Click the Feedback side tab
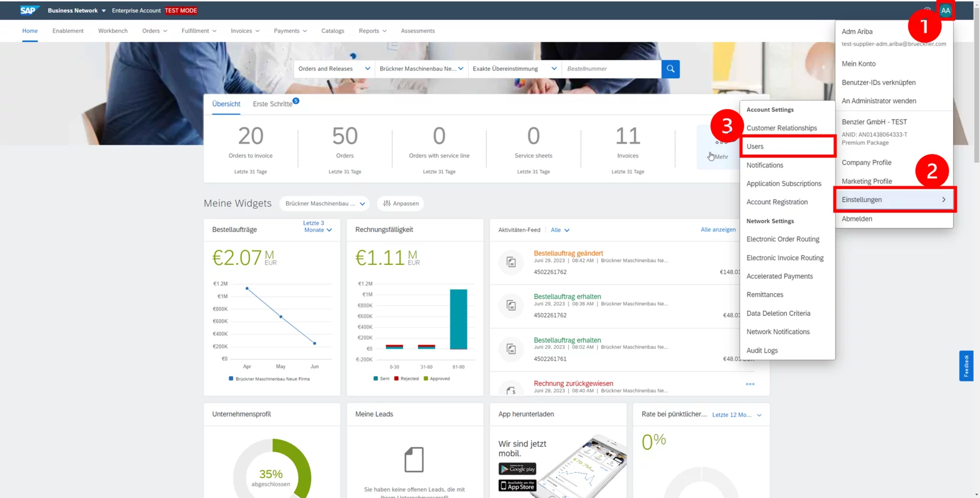This screenshot has height=498, width=980. 966,366
